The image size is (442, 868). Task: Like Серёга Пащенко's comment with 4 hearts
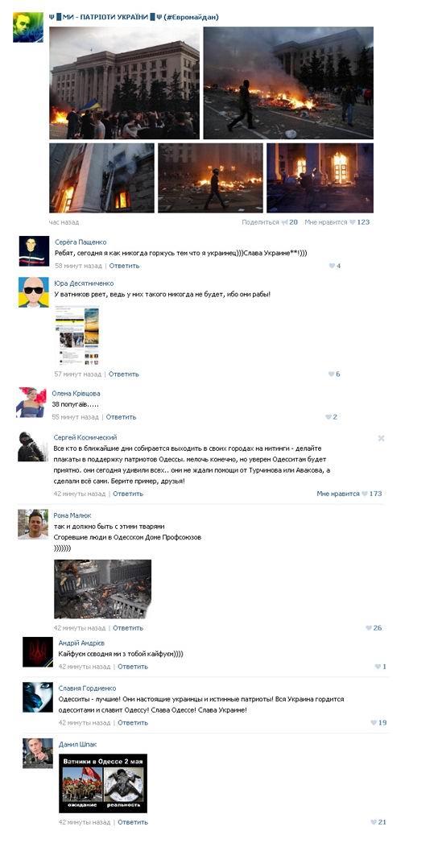pos(332,266)
